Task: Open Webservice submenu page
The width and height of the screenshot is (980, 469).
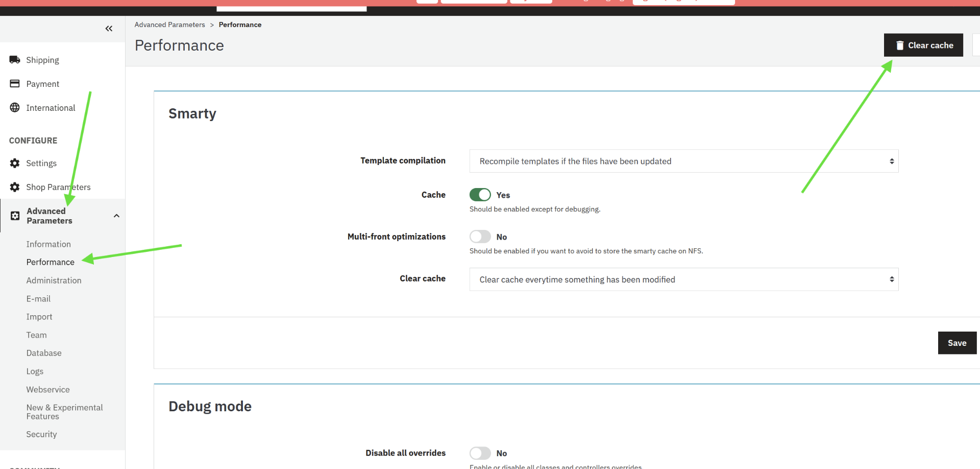Action: click(48, 389)
